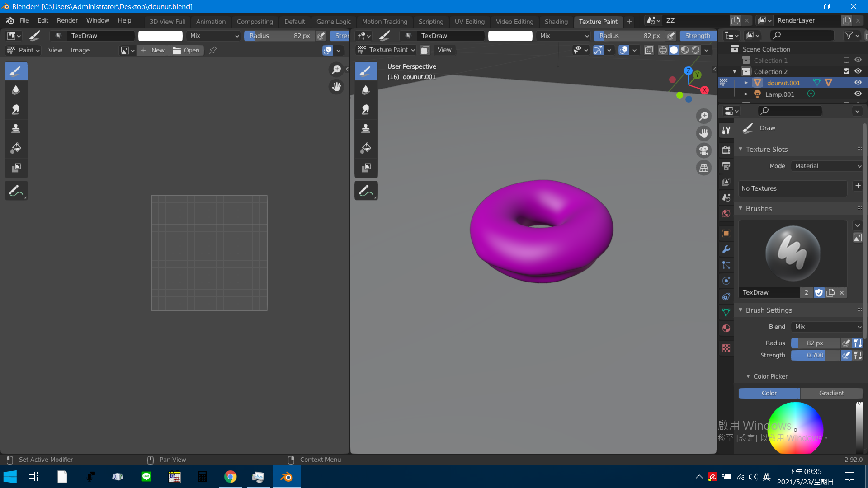Select the Fill tool in the image editor
The height and width of the screenshot is (488, 868).
(x=16, y=148)
